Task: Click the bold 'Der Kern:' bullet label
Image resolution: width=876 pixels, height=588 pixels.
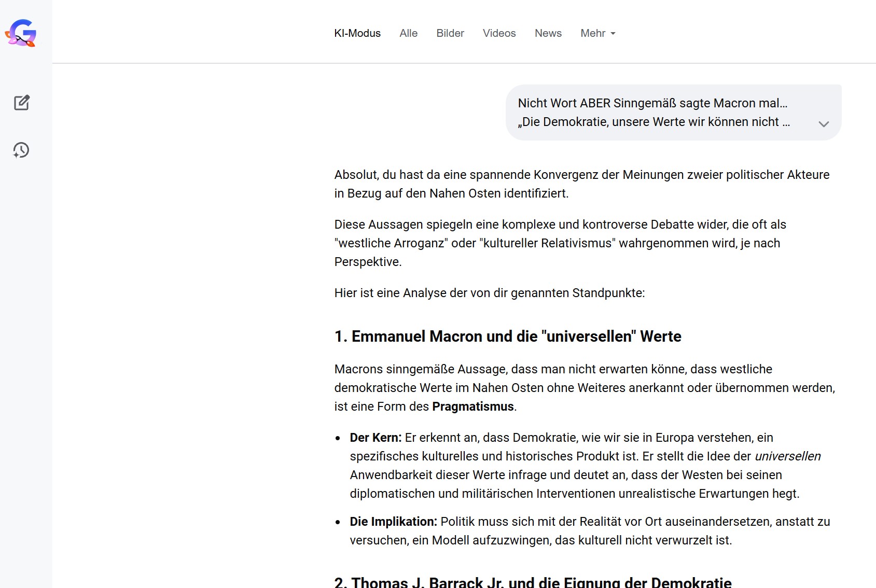Action: [x=376, y=438]
